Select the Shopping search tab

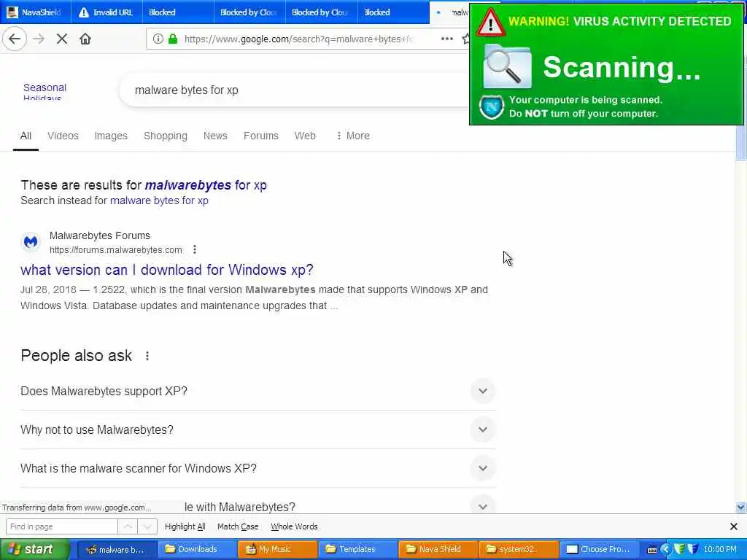pyautogui.click(x=166, y=136)
